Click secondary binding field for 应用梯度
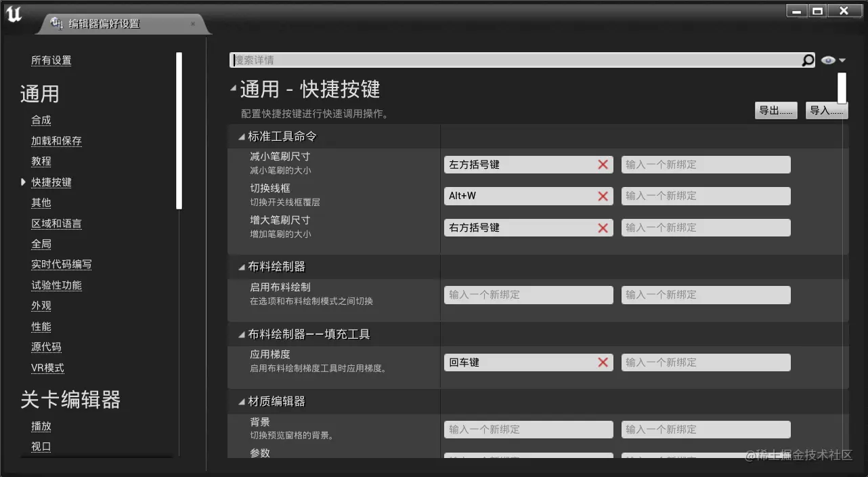 (x=706, y=362)
